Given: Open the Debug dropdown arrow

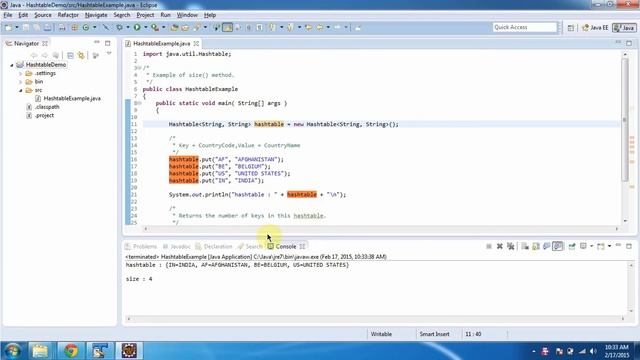Looking at the screenshot, I should 127,28.
